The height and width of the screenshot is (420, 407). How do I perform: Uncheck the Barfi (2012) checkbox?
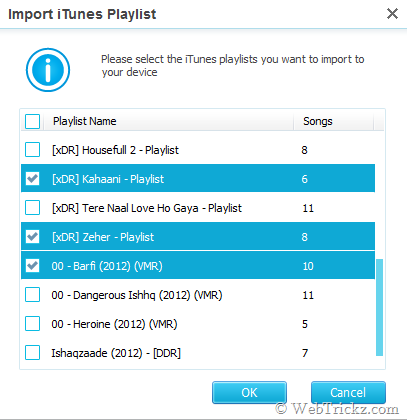click(33, 266)
